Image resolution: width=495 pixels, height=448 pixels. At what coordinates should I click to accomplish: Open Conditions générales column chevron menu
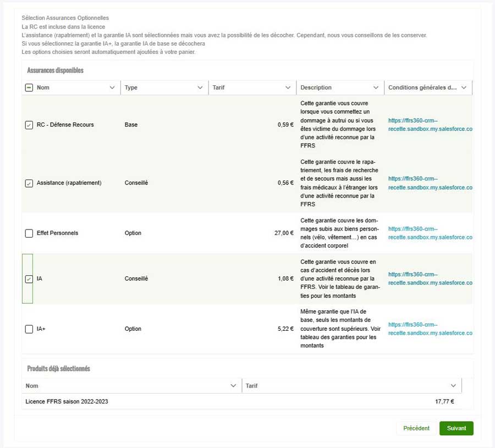pos(464,88)
